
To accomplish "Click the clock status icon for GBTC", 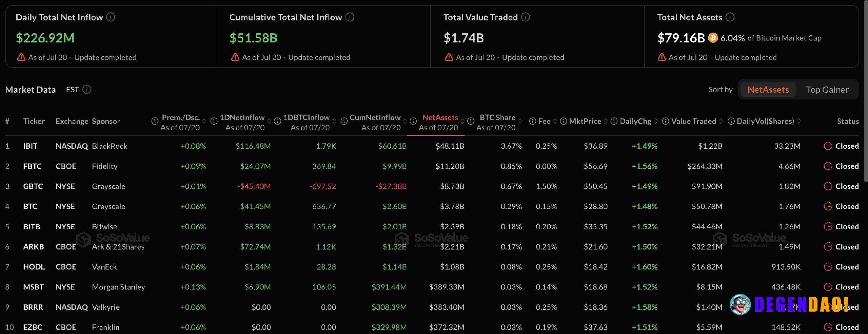I will 828,186.
